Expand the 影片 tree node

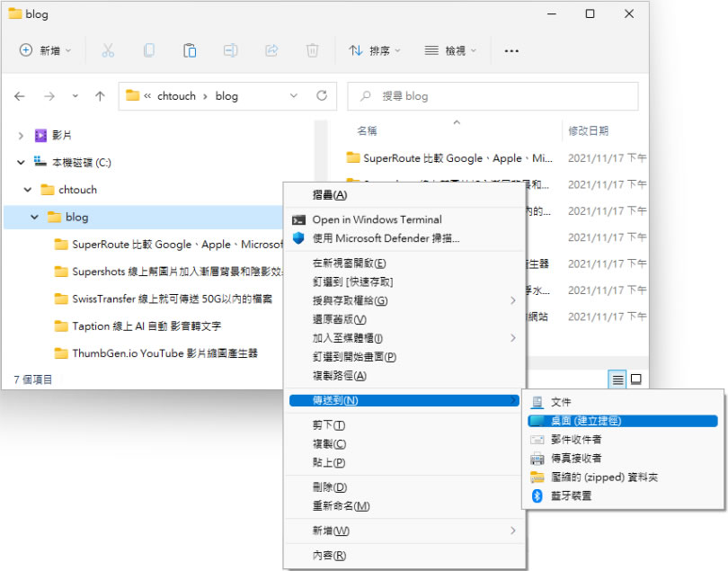click(21, 136)
